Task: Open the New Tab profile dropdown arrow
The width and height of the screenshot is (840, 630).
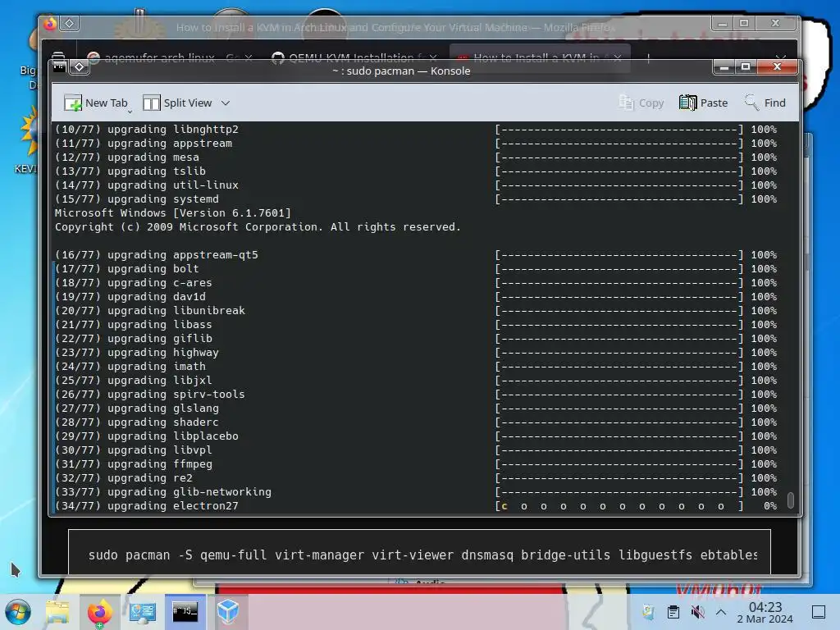Action: click(x=130, y=111)
